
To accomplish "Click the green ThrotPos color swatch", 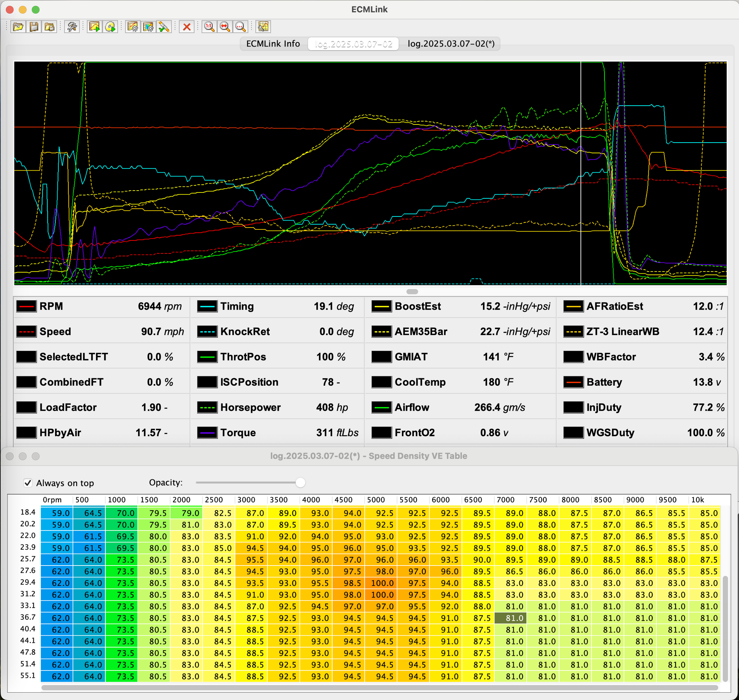I will (x=207, y=357).
